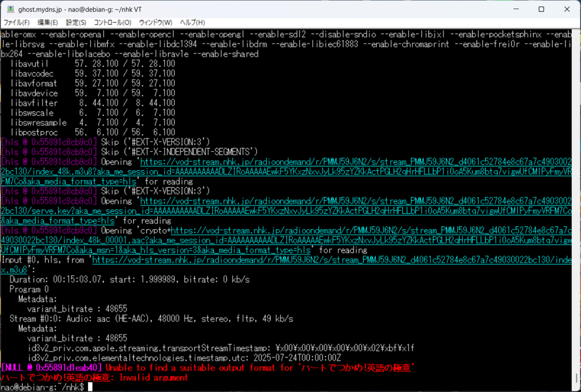Viewport: 581px width, 392px height.
Task: Open the ファイル(F) menu
Action: (16, 23)
